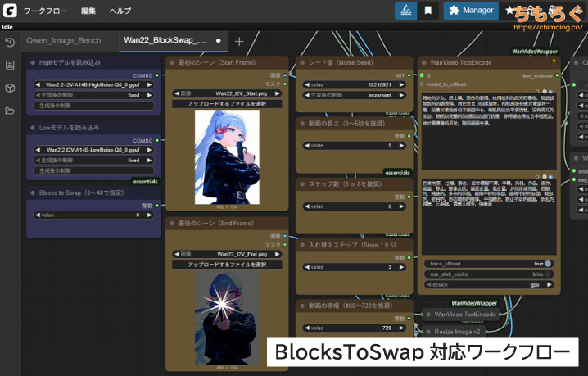Screen dimensions: 588x376
Task: Increase 入れ替えステップ value 3
Action: pos(401,267)
